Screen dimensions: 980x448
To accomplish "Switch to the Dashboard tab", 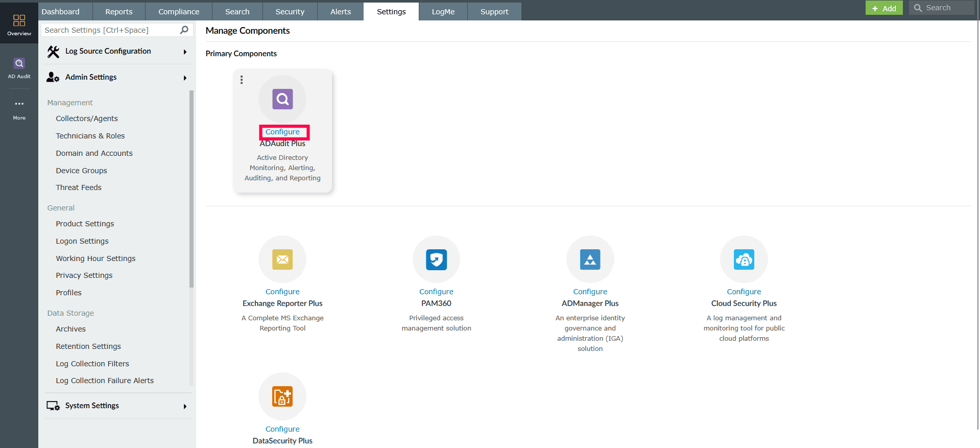I will [x=61, y=12].
